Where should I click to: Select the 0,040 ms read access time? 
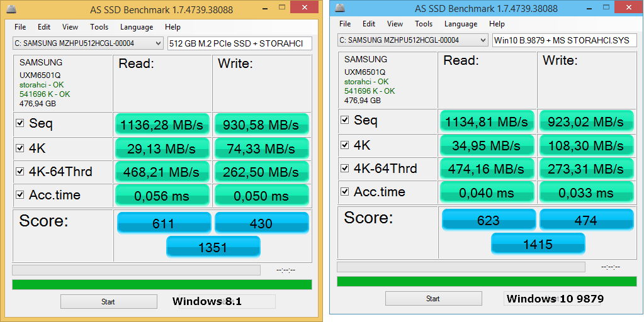pyautogui.click(x=487, y=192)
